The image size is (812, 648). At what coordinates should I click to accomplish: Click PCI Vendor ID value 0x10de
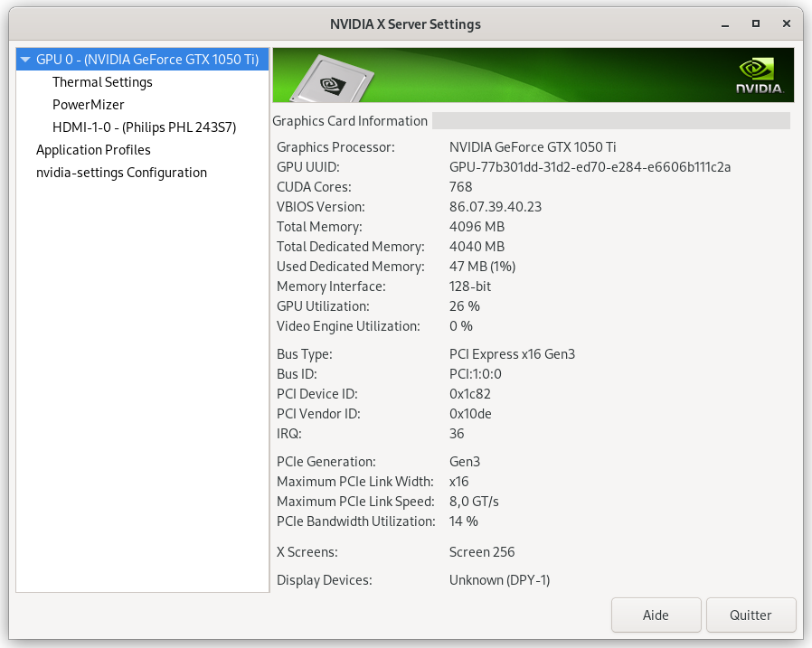point(470,414)
